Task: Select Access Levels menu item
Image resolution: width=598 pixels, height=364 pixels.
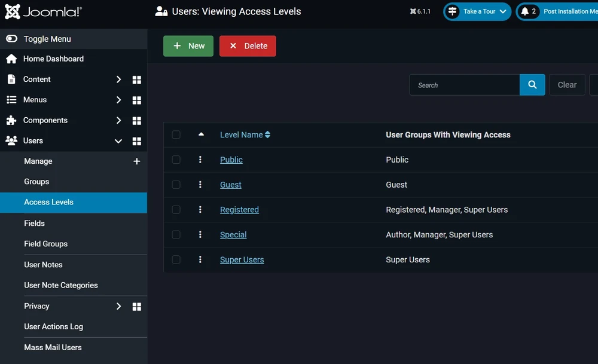Action: [74, 202]
